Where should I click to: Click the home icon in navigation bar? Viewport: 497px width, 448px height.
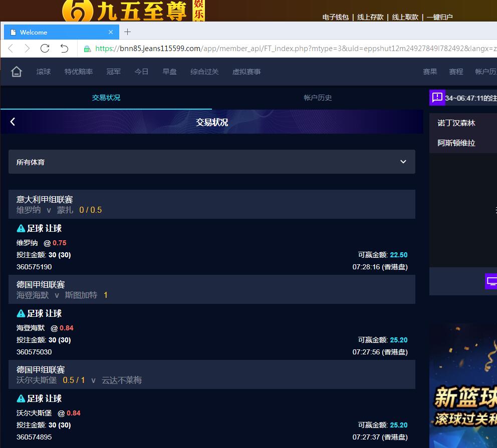point(17,72)
